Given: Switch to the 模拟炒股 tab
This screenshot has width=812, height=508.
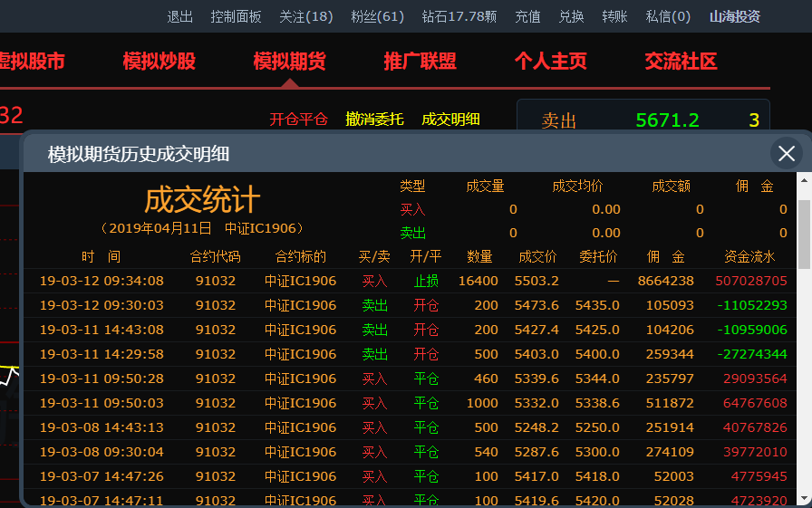Looking at the screenshot, I should coord(159,62).
